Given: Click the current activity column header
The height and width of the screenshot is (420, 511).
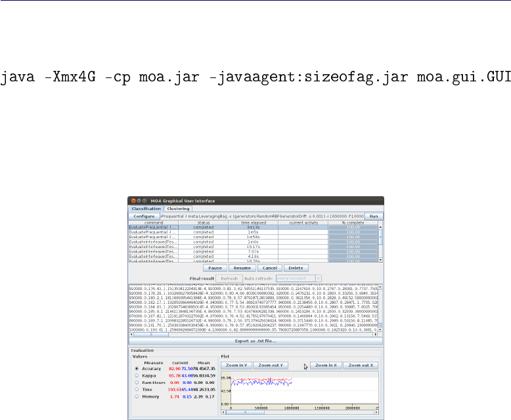Looking at the screenshot, I should click(303, 222).
